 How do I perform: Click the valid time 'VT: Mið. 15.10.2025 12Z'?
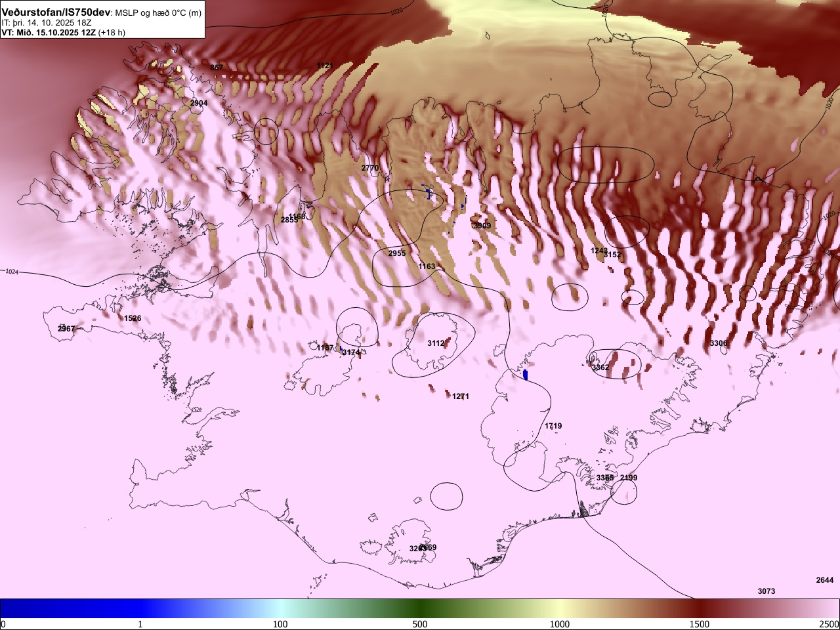point(49,32)
